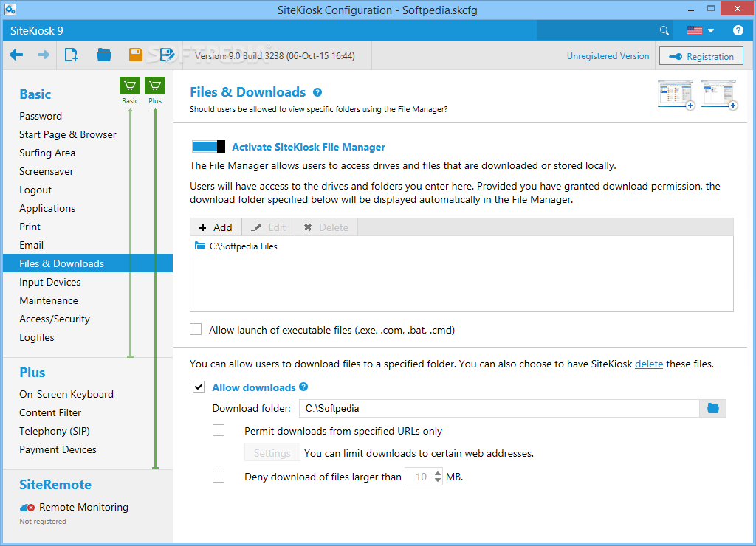Screen dimensions: 756x546
Task: Open Telephony (SIP) settings
Action: [55, 431]
